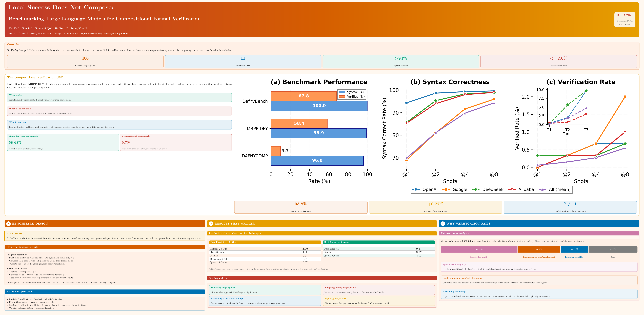Click the numbered circle 2 beside Results That Matter
644x315 pixels.
click(x=211, y=224)
